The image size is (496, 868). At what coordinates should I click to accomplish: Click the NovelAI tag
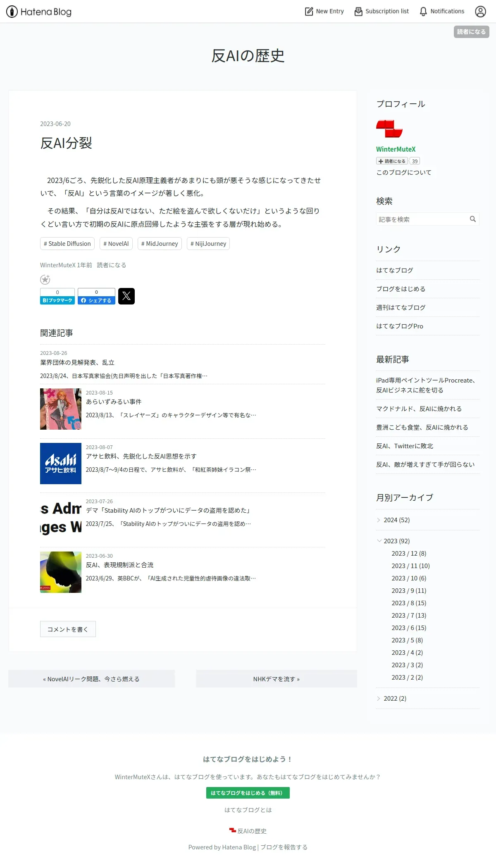[116, 244]
